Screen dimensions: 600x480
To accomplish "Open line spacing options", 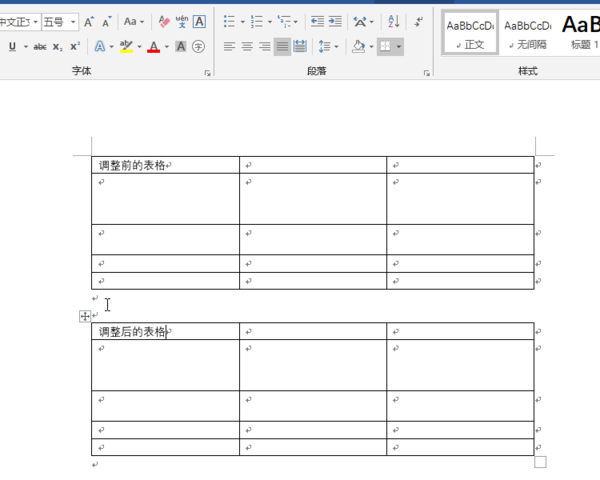I will (324, 47).
